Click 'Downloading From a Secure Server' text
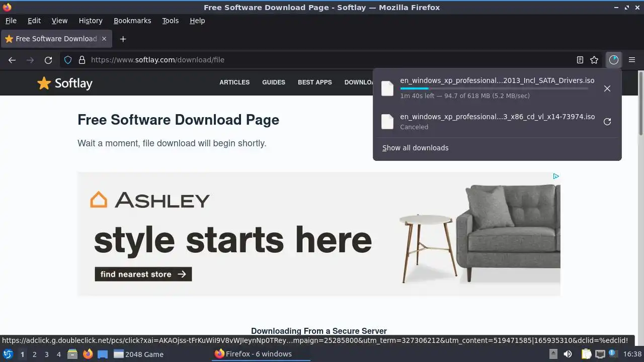This screenshot has width=644, height=362. (x=319, y=331)
